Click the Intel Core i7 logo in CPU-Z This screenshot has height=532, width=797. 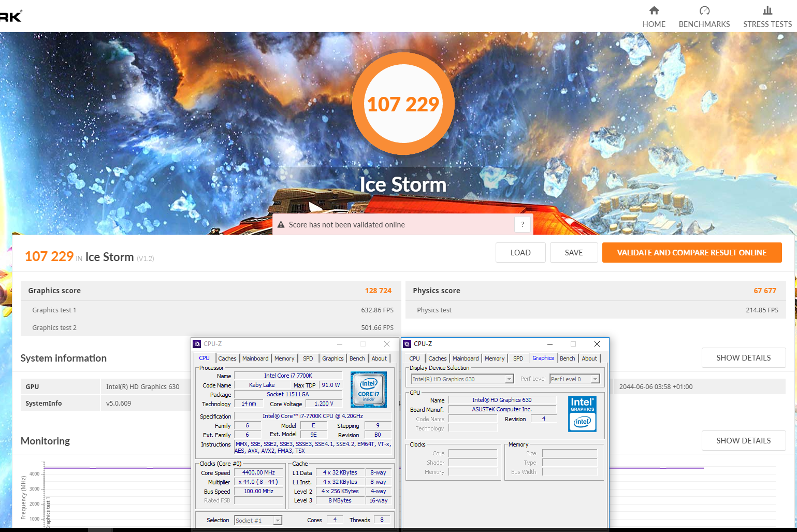point(368,390)
